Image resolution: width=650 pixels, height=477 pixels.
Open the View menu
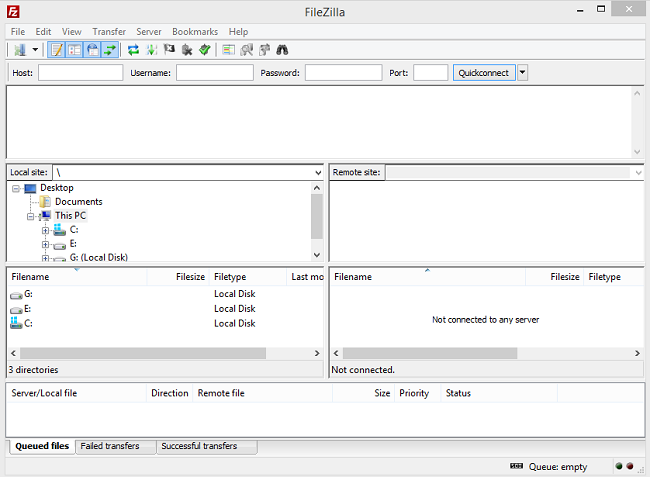(x=72, y=32)
